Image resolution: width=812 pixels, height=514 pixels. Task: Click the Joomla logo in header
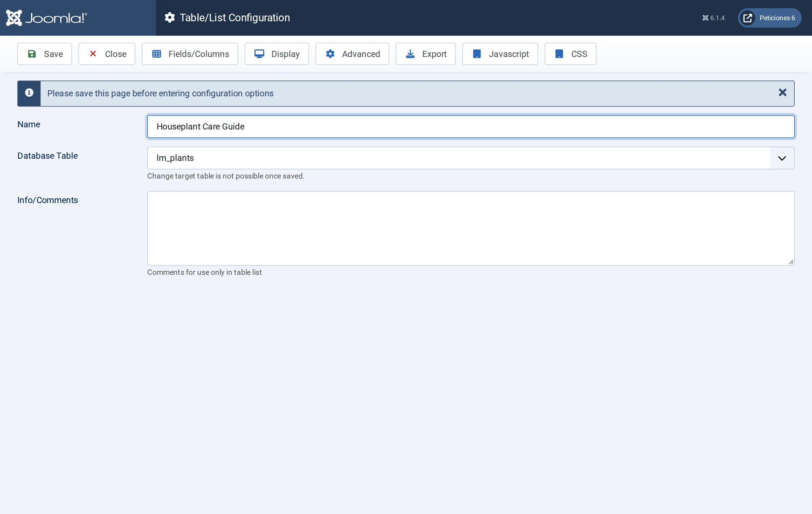[47, 18]
